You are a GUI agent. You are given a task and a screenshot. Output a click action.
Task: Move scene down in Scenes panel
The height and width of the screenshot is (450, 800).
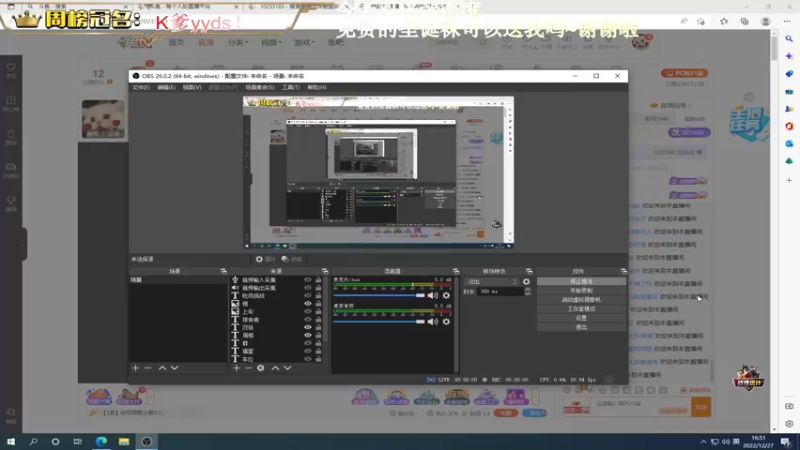point(174,368)
